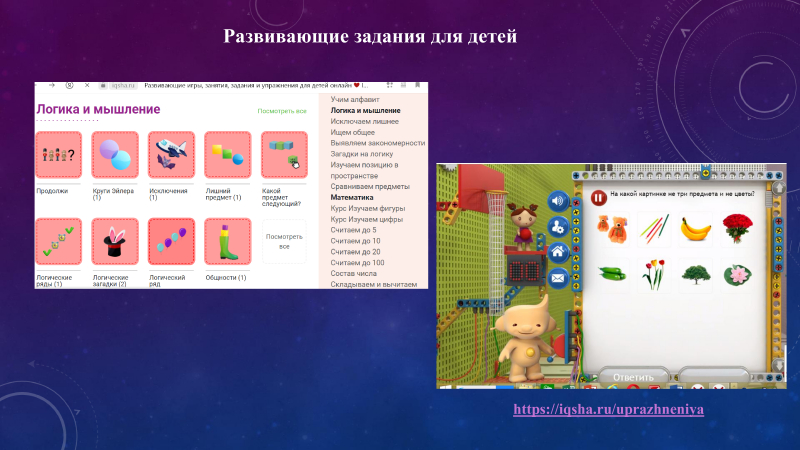Click the Ответить answer button
The image size is (800, 450).
click(632, 378)
